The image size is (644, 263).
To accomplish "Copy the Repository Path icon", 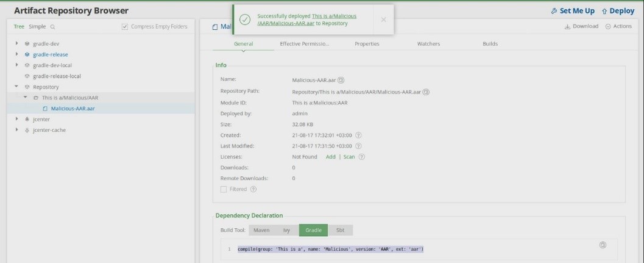I will [426, 92].
